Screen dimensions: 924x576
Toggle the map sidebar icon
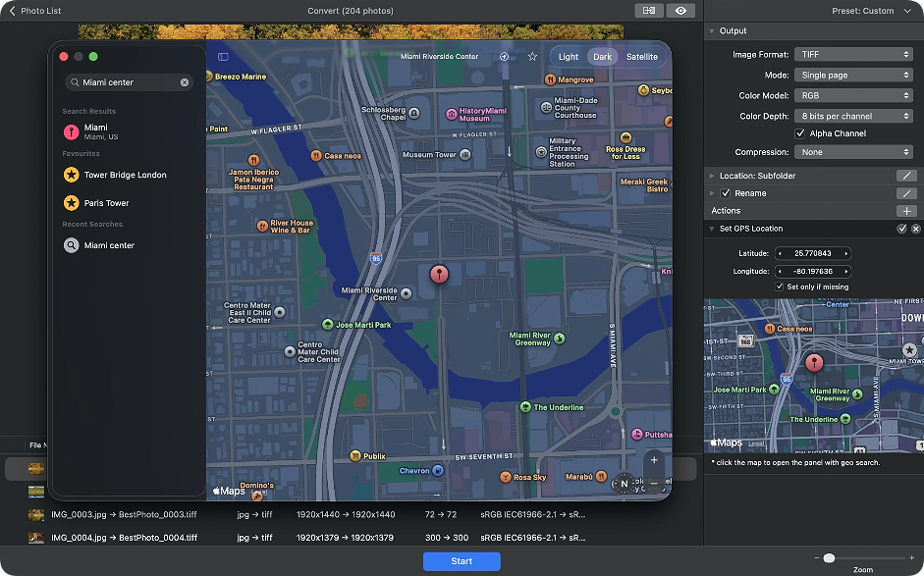coord(223,57)
